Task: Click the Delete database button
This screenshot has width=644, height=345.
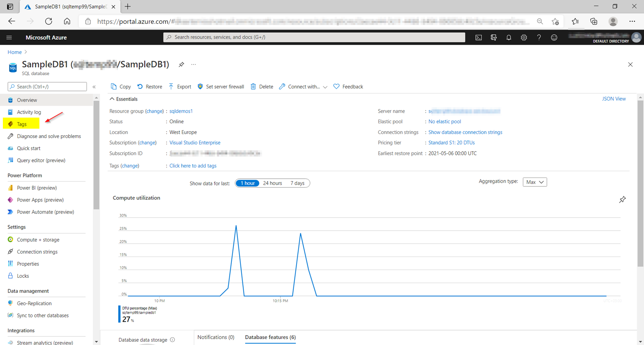Action: (262, 86)
